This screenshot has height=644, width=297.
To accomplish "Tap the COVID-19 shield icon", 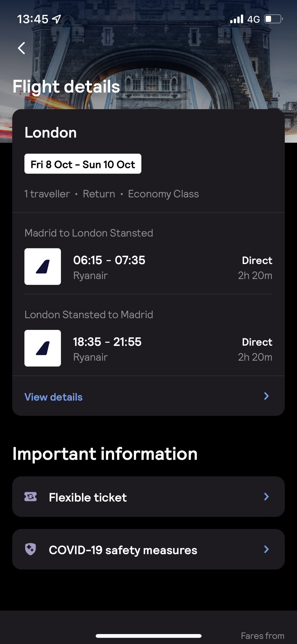I will point(30,549).
